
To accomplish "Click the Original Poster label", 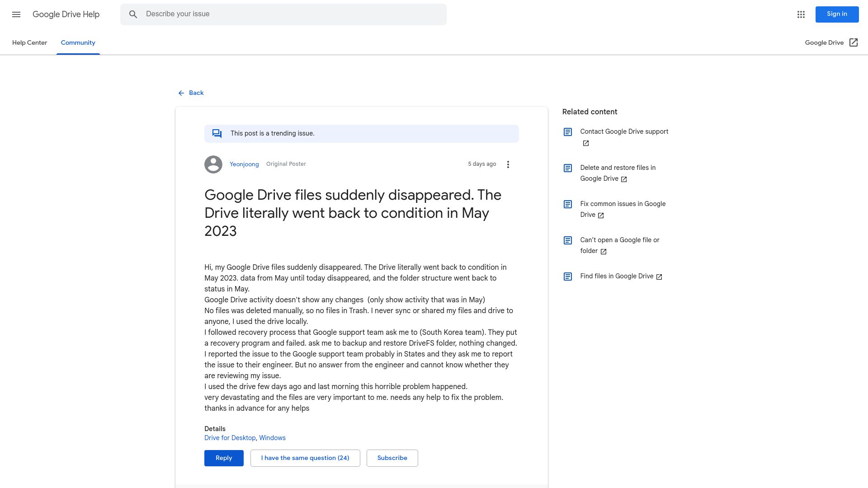I will (286, 164).
